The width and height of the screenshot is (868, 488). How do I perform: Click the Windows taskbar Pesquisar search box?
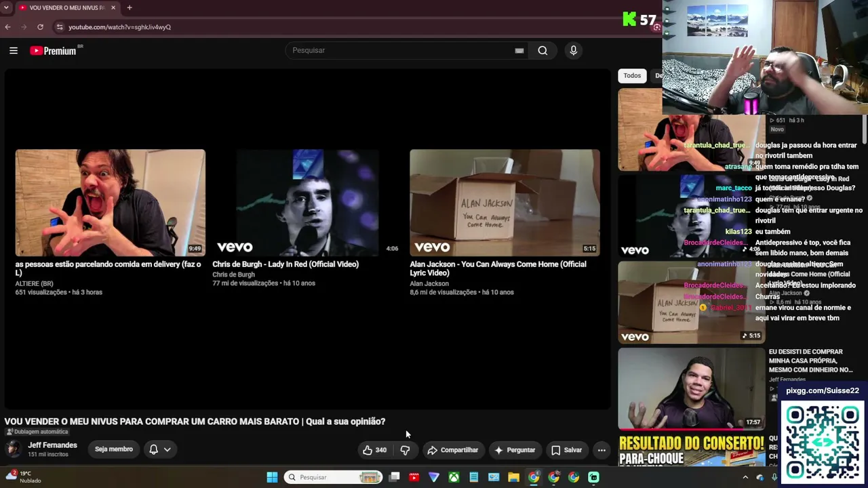coord(334,477)
